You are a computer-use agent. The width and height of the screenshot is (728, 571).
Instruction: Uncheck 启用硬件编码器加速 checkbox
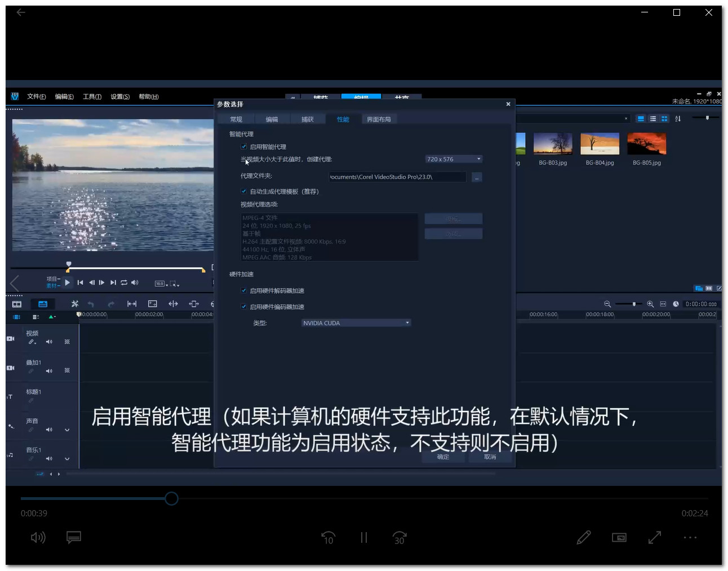(244, 307)
